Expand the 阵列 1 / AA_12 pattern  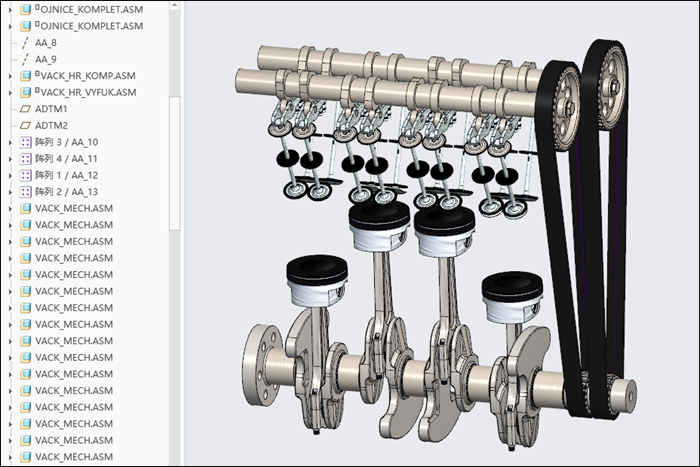point(10,175)
